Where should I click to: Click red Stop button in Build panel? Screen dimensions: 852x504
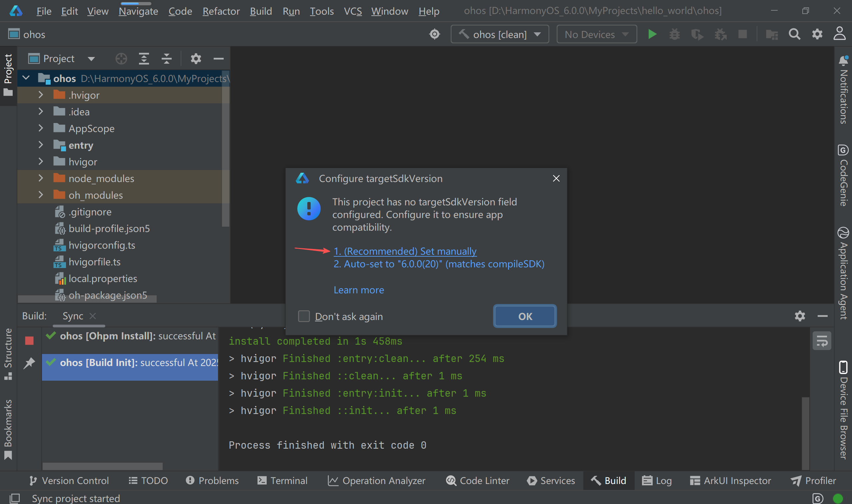[x=30, y=341]
